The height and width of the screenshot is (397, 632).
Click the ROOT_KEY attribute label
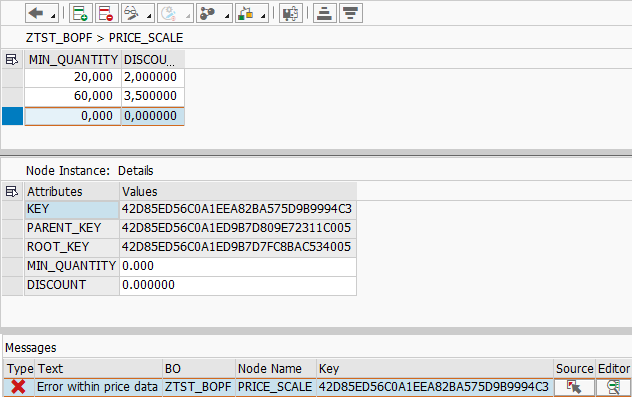[x=72, y=247]
